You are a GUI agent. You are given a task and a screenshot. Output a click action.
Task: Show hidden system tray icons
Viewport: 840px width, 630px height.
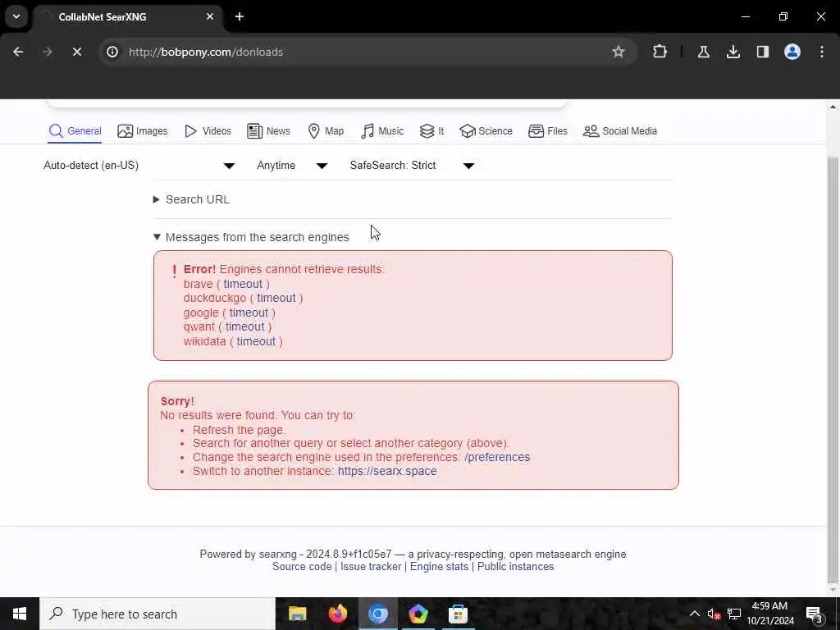click(x=694, y=614)
